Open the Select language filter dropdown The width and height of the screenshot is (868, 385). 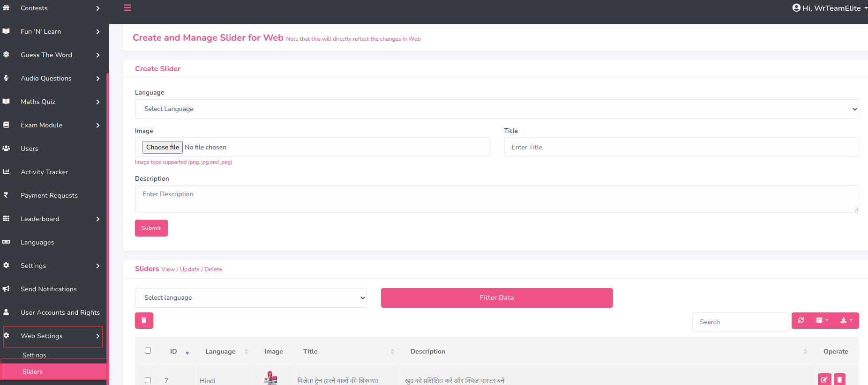coord(251,298)
